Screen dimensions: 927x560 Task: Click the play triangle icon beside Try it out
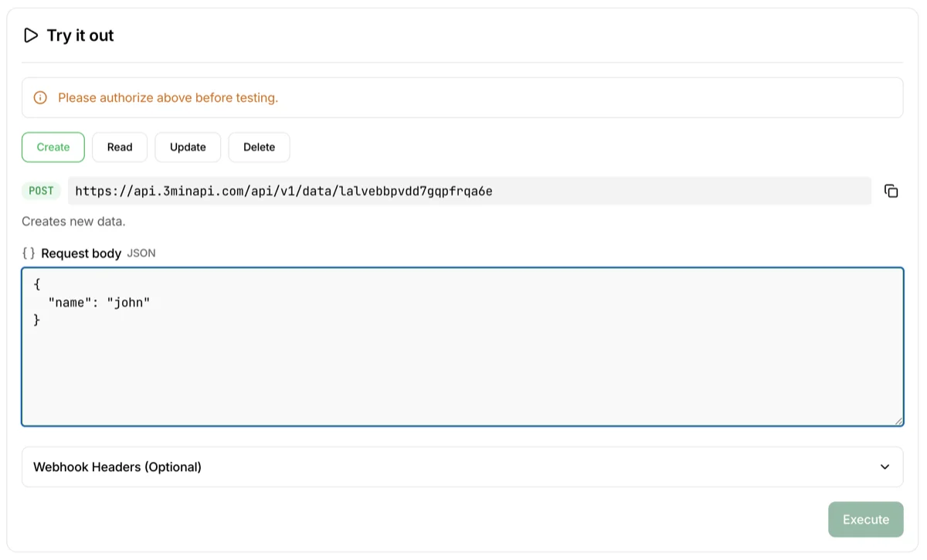tap(31, 36)
